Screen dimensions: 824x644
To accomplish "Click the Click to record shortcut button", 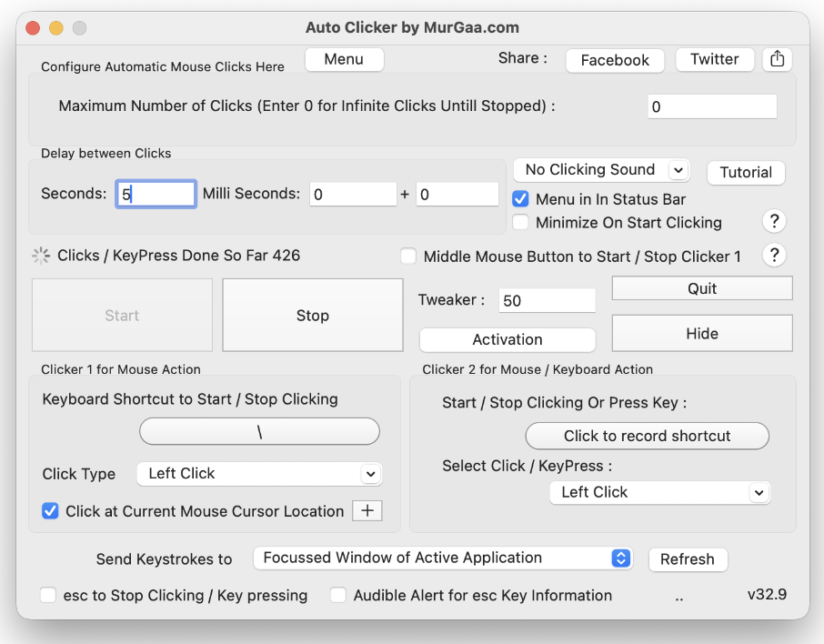I will point(647,436).
